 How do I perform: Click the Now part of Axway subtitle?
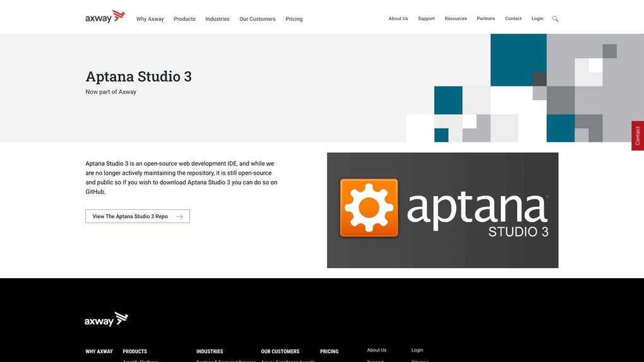point(111,92)
